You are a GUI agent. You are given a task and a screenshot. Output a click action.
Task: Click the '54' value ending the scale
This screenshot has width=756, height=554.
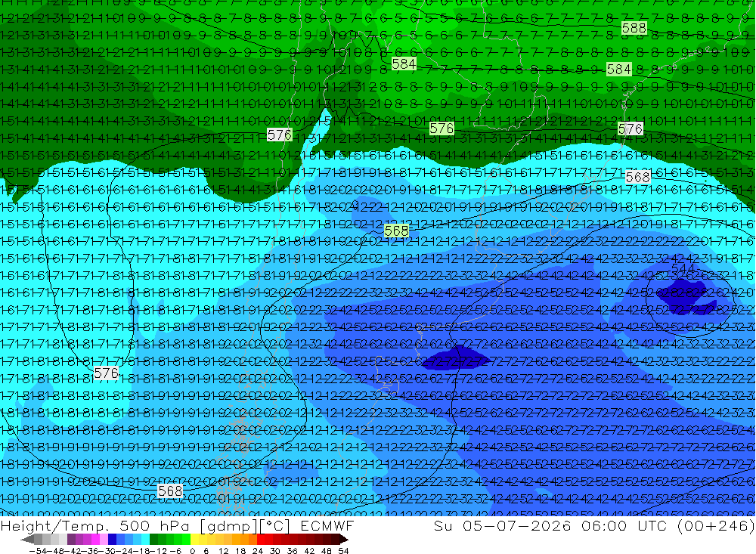coord(343,551)
